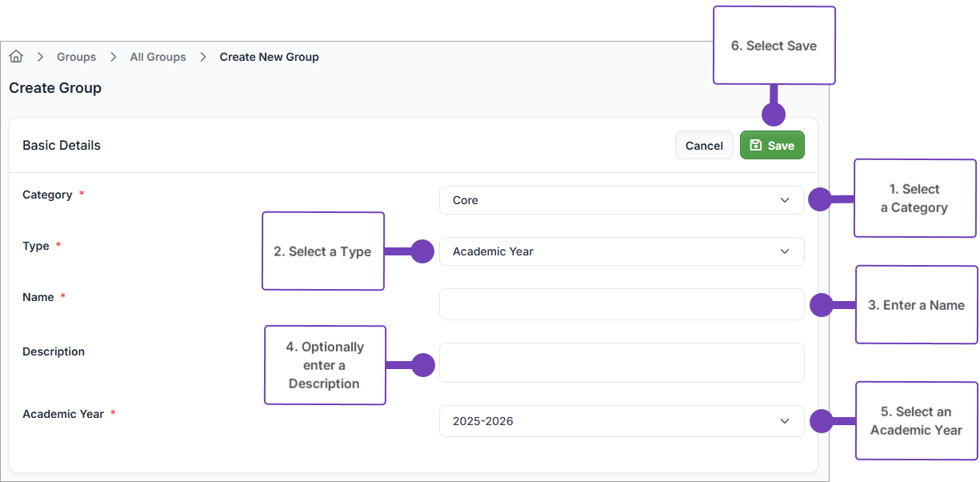Click the '1. Select a Category' callout
Screen dimensions: 980x482
(x=914, y=199)
